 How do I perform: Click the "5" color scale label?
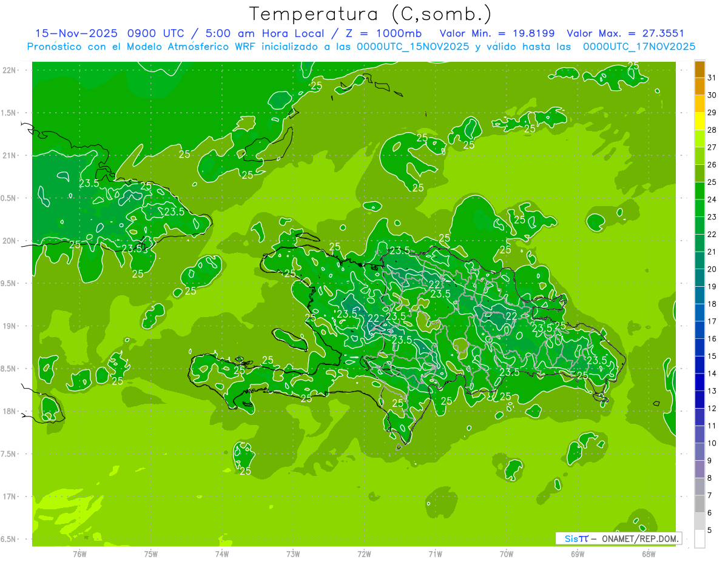[x=710, y=530]
